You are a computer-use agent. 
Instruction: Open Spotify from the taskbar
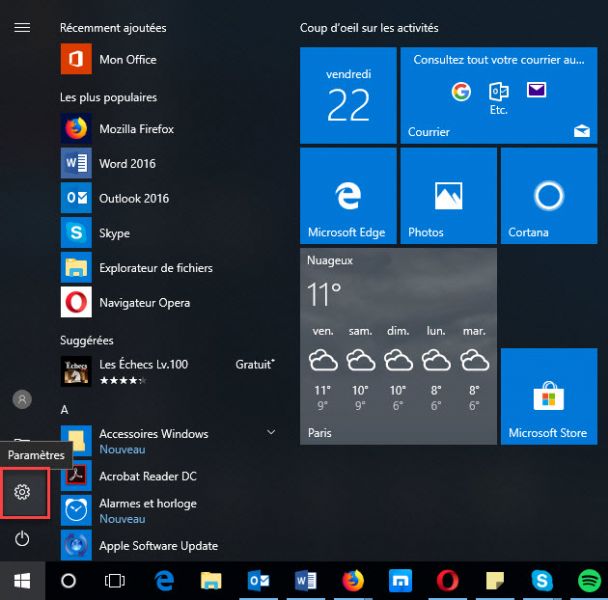(x=589, y=581)
